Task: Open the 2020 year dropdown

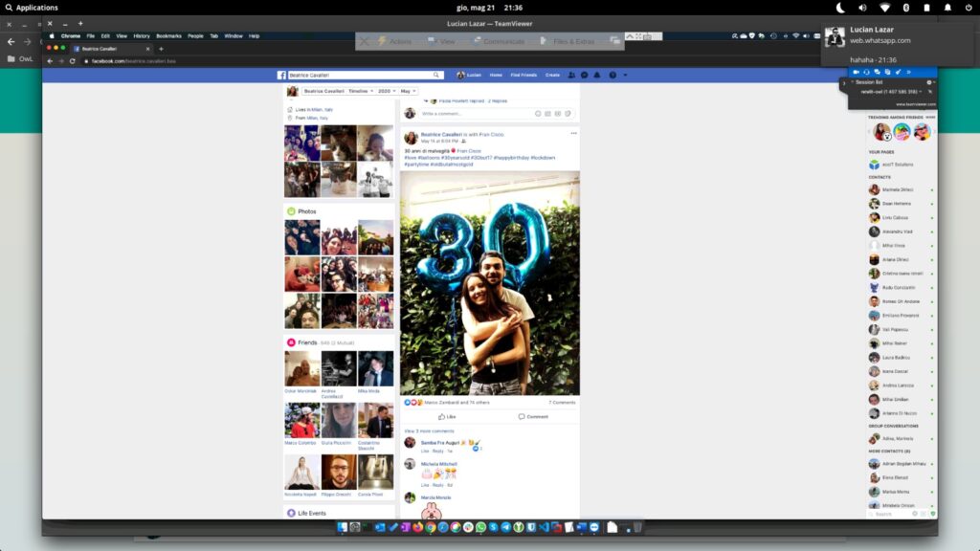Action: 387,91
